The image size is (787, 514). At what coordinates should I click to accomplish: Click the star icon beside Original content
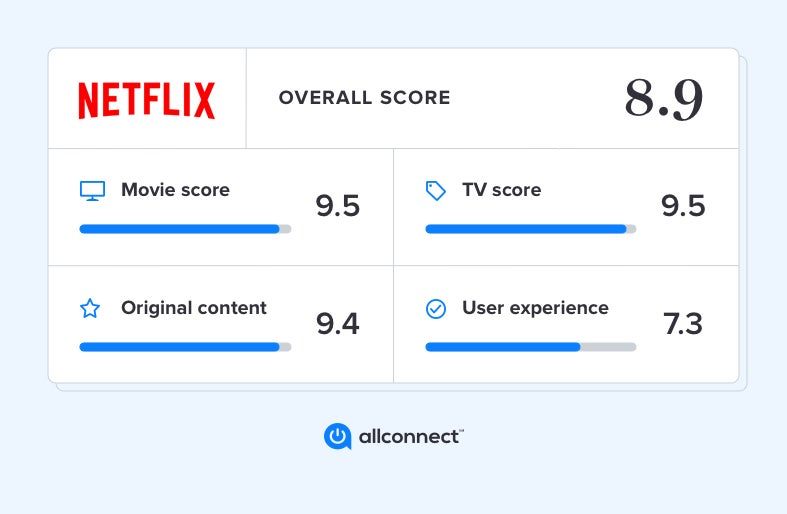tap(90, 308)
